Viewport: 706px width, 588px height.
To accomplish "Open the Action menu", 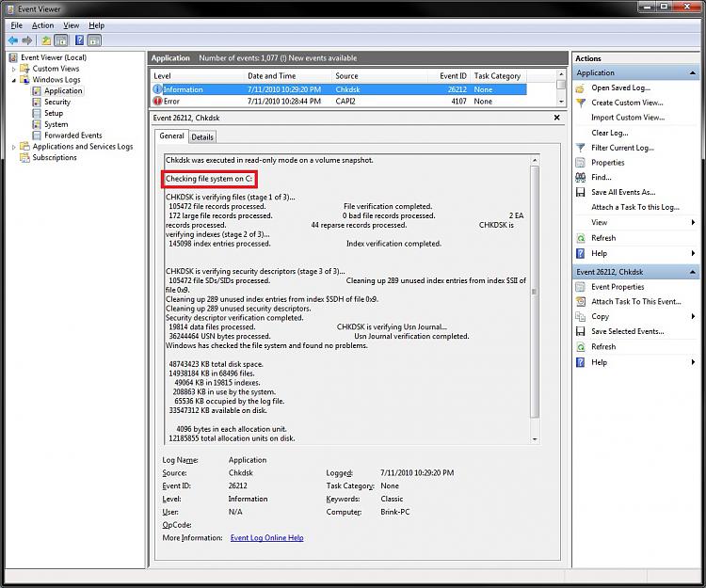I will (x=42, y=25).
